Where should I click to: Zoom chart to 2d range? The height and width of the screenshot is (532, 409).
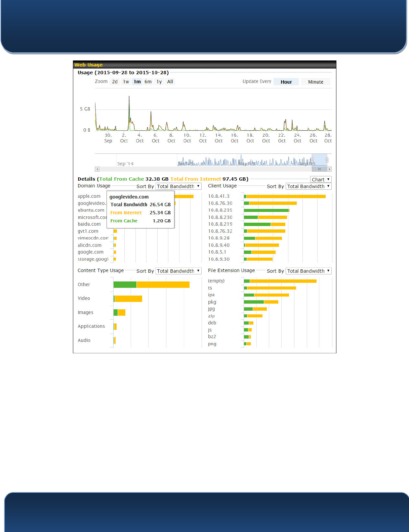click(x=115, y=82)
